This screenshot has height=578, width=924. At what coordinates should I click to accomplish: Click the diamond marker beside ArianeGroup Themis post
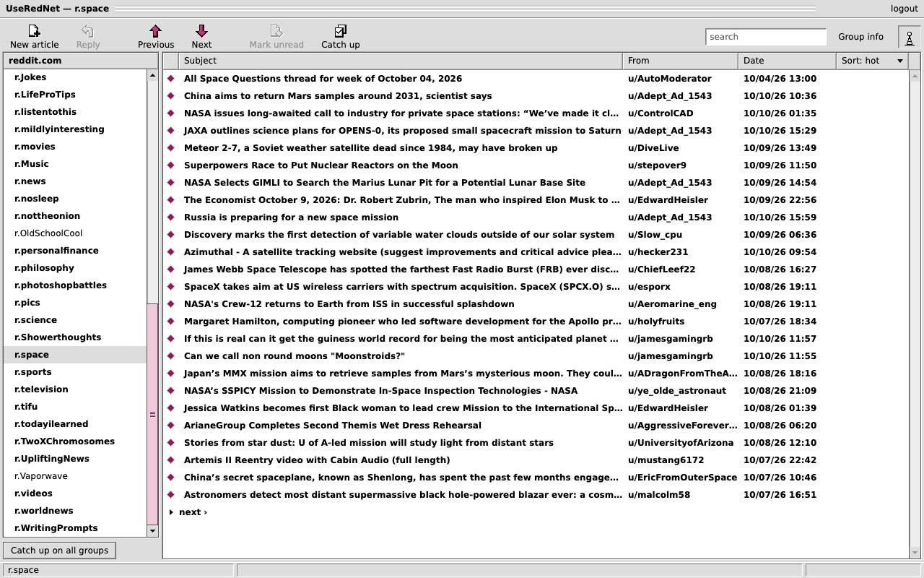coord(171,426)
